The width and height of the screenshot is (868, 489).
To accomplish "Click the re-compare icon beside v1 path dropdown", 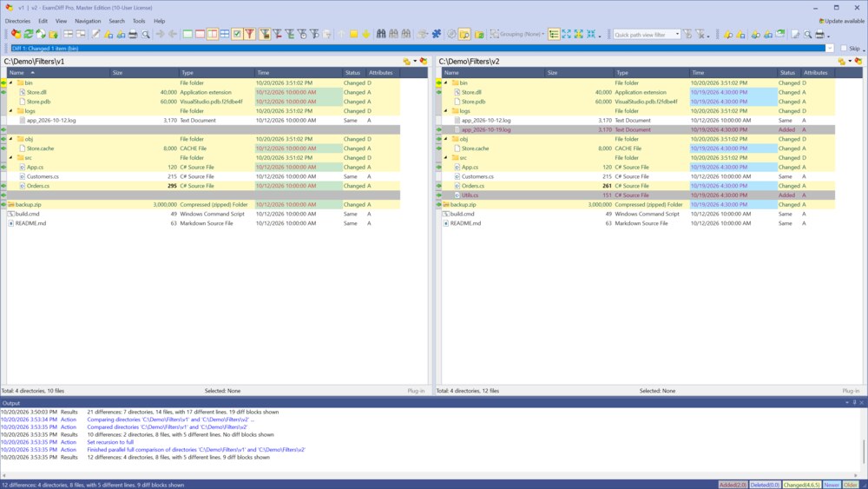I will pos(424,61).
